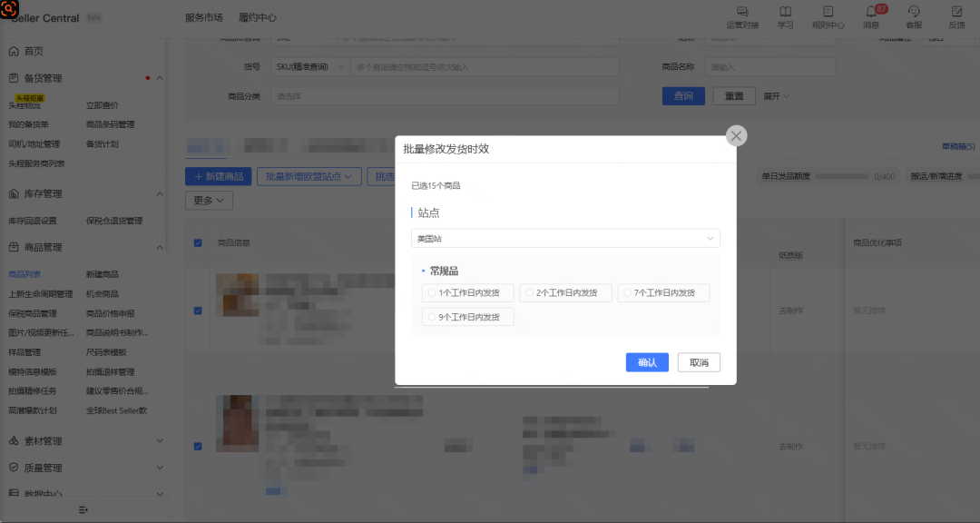
Task: Open the 履约中心 top menu
Action: pos(258,17)
